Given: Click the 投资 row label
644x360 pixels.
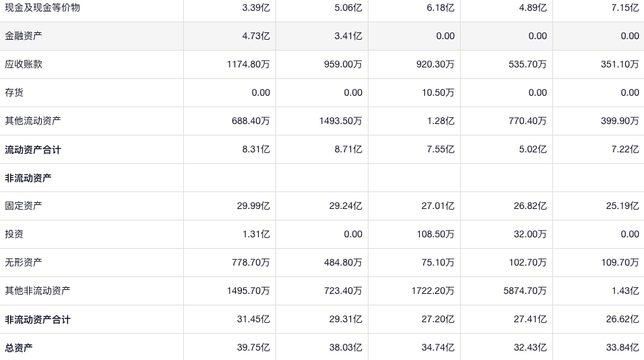Looking at the screenshot, I should (14, 235).
